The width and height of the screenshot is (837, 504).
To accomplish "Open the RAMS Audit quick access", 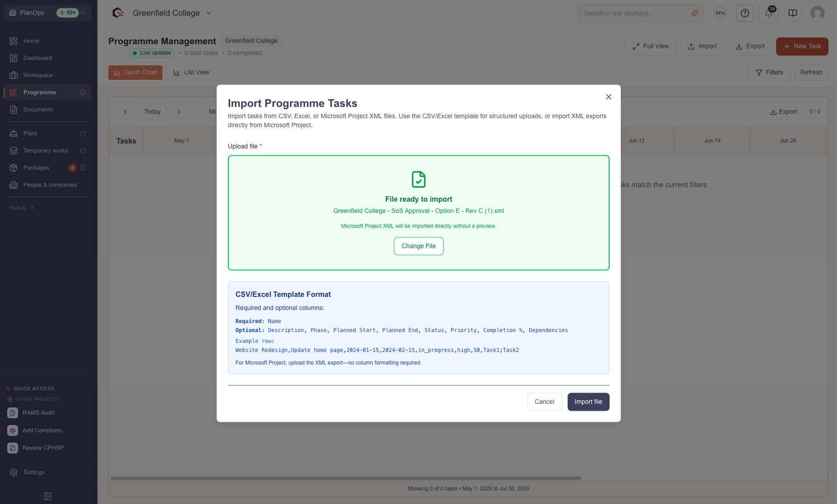I will (47, 412).
